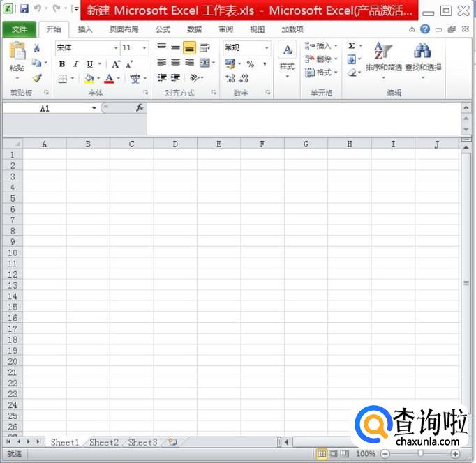
Task: Click the Save icon in quick access toolbar
Action: tap(24, 8)
